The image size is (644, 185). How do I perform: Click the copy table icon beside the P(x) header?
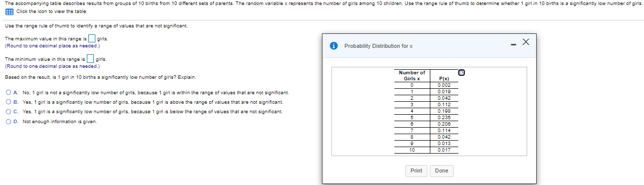tap(462, 73)
